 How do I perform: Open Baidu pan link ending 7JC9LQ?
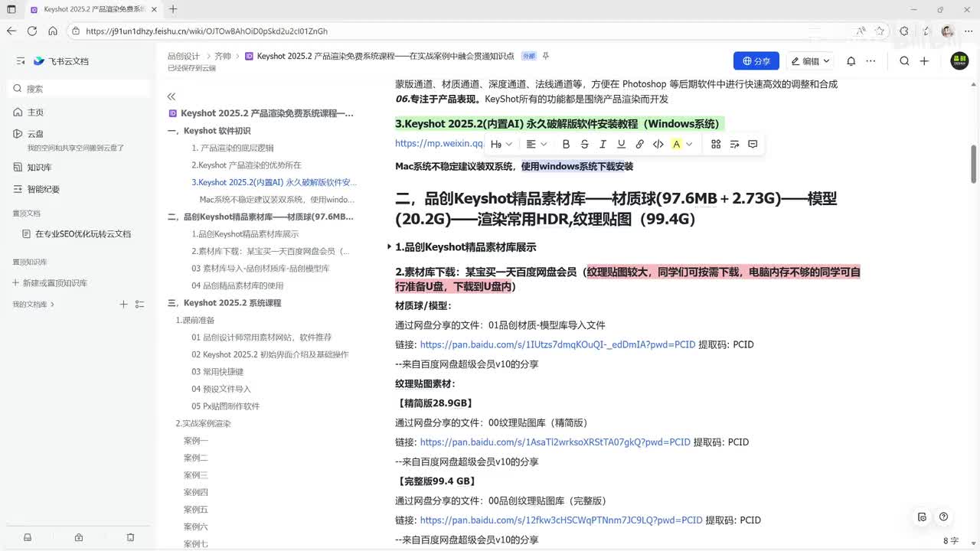561,520
